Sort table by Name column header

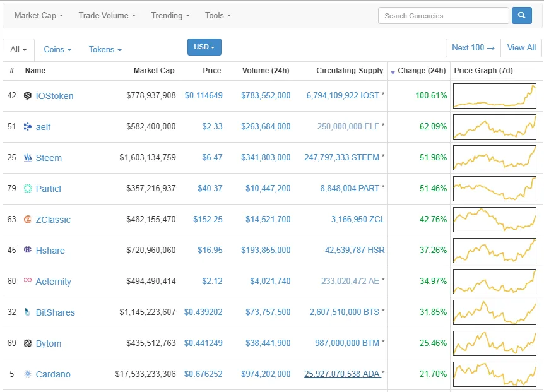[x=35, y=71]
